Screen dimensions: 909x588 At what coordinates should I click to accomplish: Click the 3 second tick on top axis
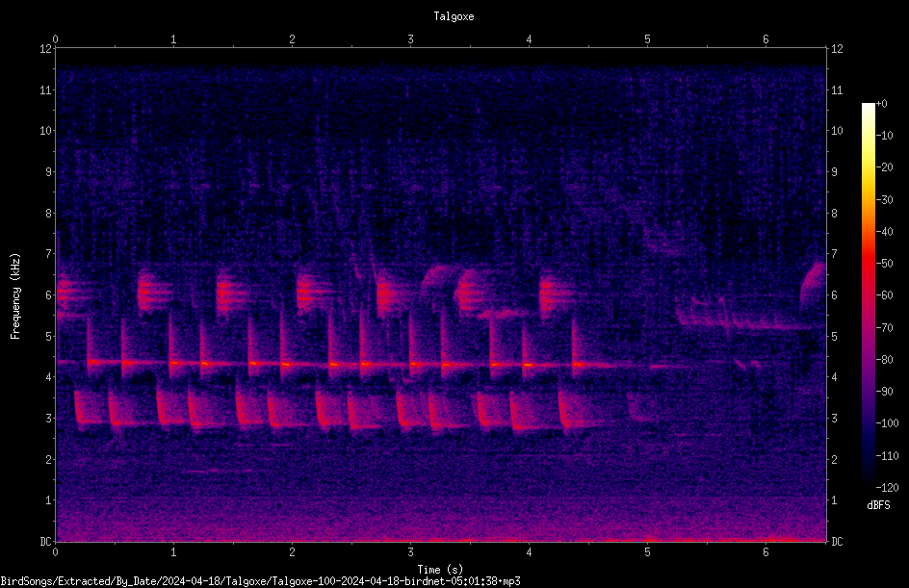410,39
